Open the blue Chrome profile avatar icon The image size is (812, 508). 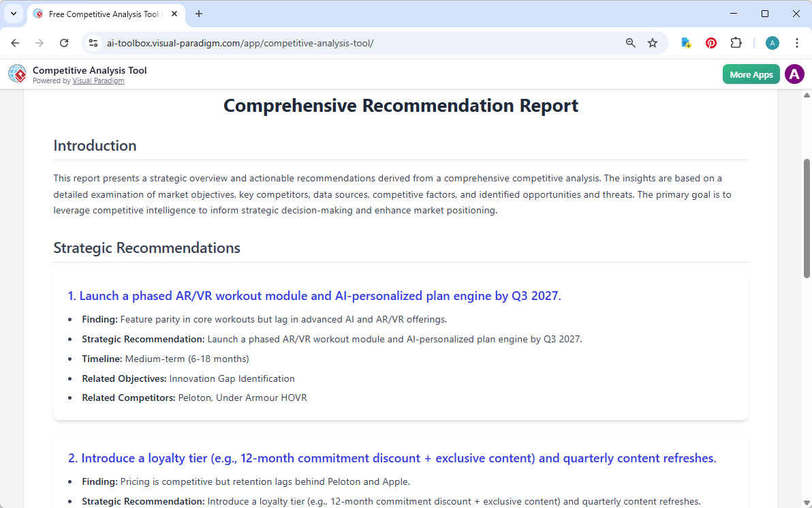click(772, 42)
